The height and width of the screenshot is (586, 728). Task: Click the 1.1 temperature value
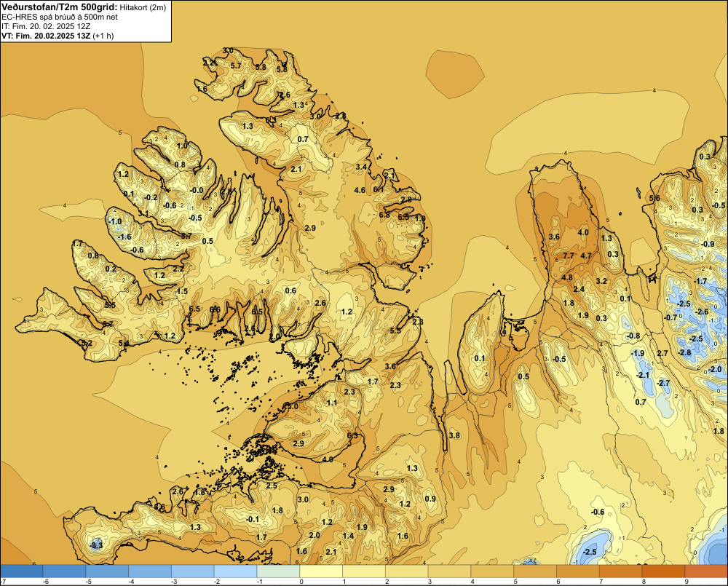332,403
